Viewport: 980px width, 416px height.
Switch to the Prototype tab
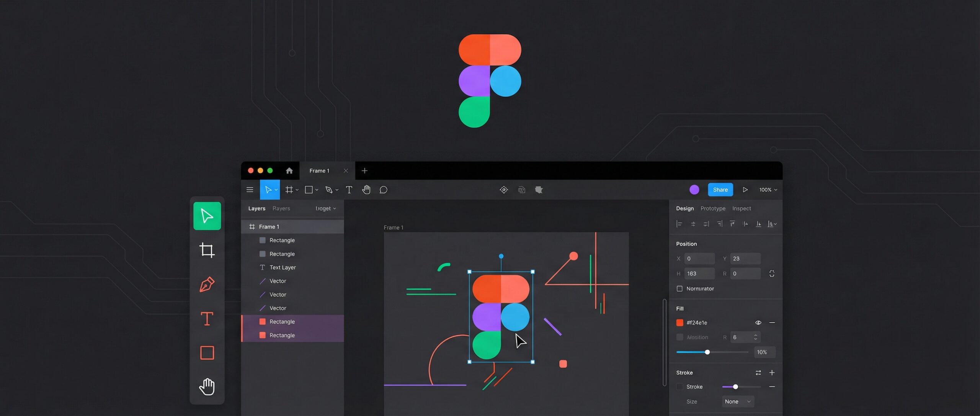[x=712, y=208]
